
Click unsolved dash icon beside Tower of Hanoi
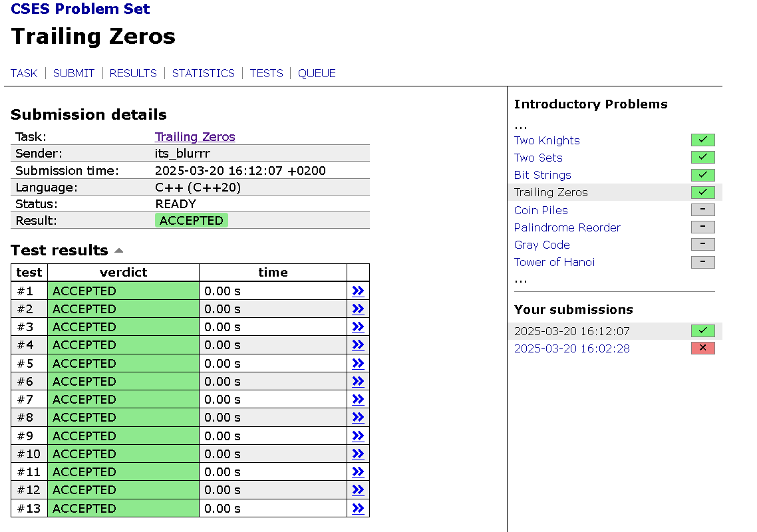click(x=703, y=262)
